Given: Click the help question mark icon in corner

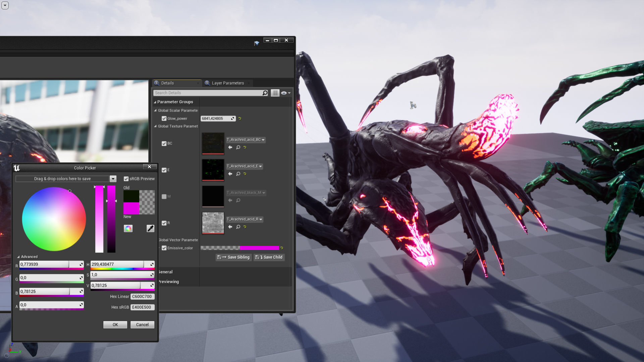Looking at the screenshot, I should [x=7, y=356].
